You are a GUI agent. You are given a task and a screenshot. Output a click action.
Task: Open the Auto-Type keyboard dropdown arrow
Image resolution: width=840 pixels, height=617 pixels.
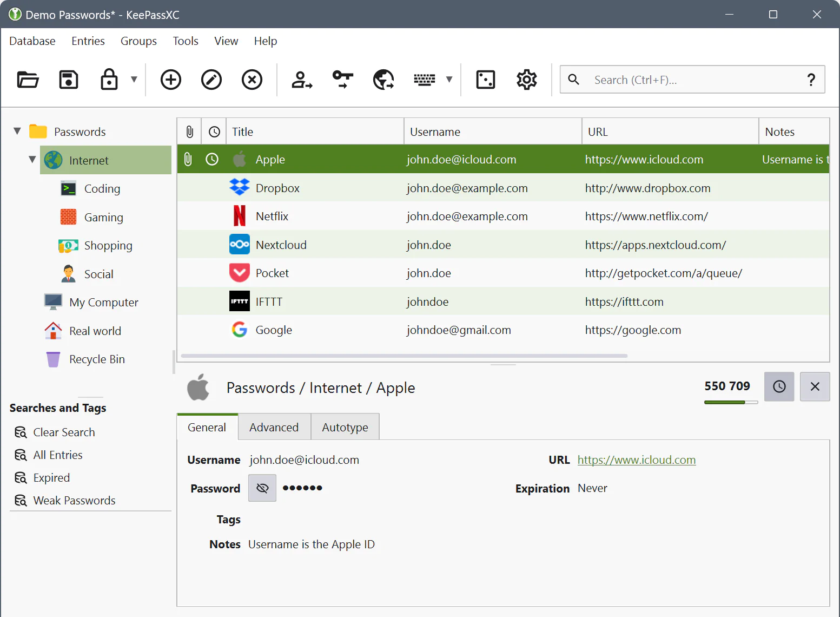click(449, 80)
